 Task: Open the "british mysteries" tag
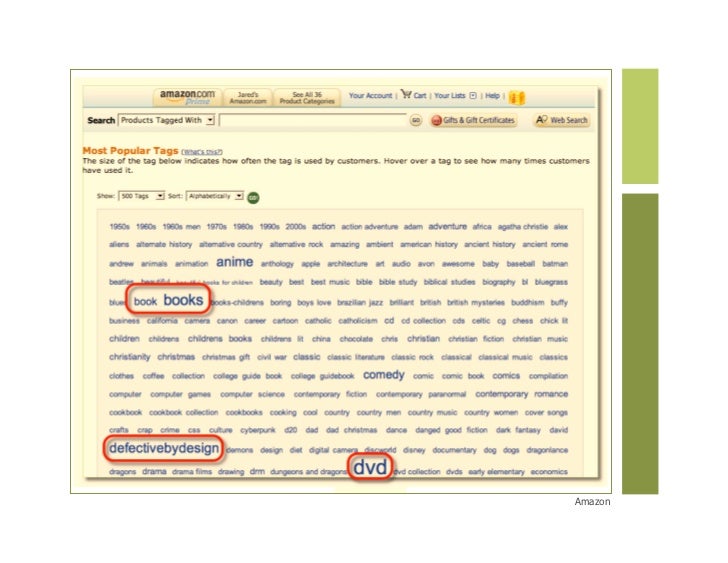(x=475, y=303)
